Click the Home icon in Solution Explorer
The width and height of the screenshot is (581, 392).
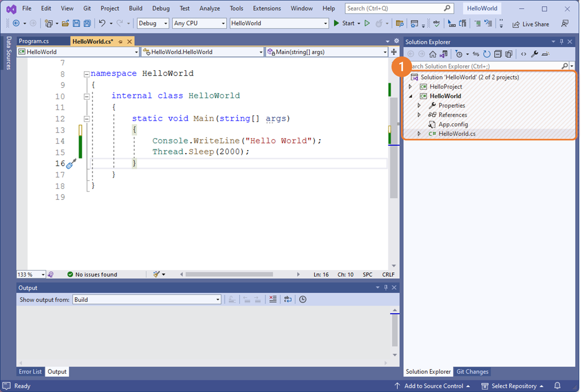pyautogui.click(x=433, y=54)
